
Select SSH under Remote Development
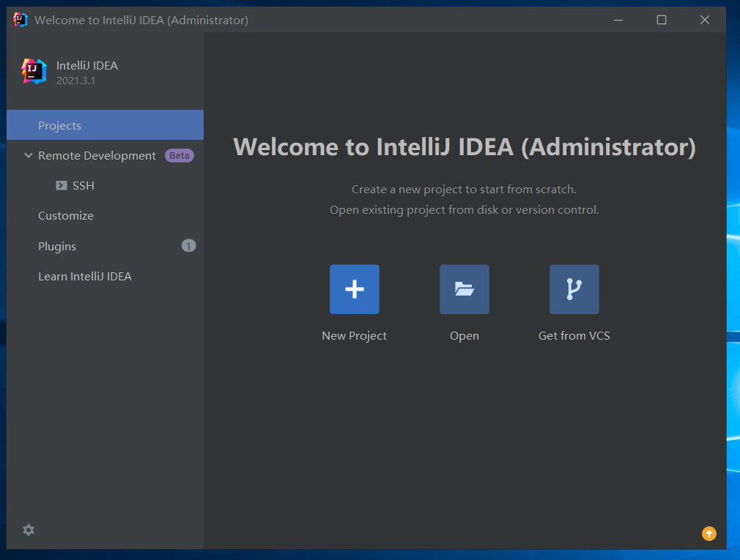click(x=106, y=185)
